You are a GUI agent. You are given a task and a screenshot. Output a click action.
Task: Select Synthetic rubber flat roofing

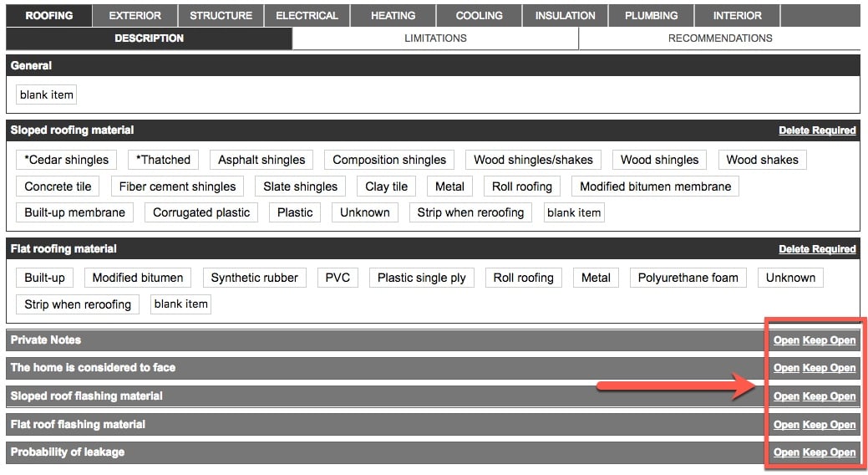(x=254, y=278)
